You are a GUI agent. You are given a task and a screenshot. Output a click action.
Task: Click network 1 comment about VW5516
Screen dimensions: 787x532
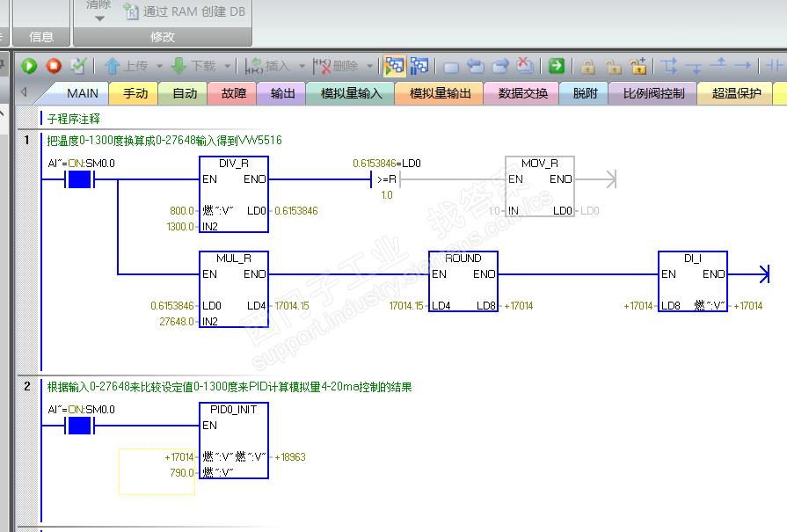click(x=164, y=140)
